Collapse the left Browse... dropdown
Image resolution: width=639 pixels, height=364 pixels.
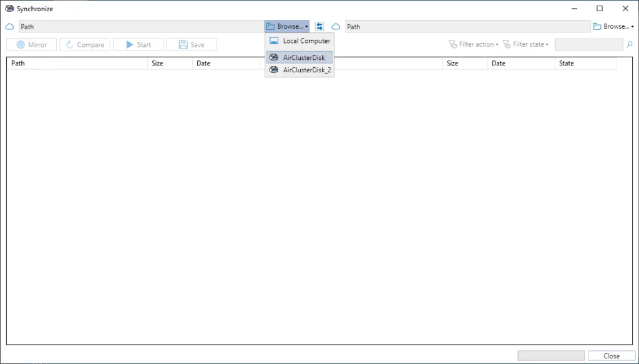pyautogui.click(x=288, y=26)
